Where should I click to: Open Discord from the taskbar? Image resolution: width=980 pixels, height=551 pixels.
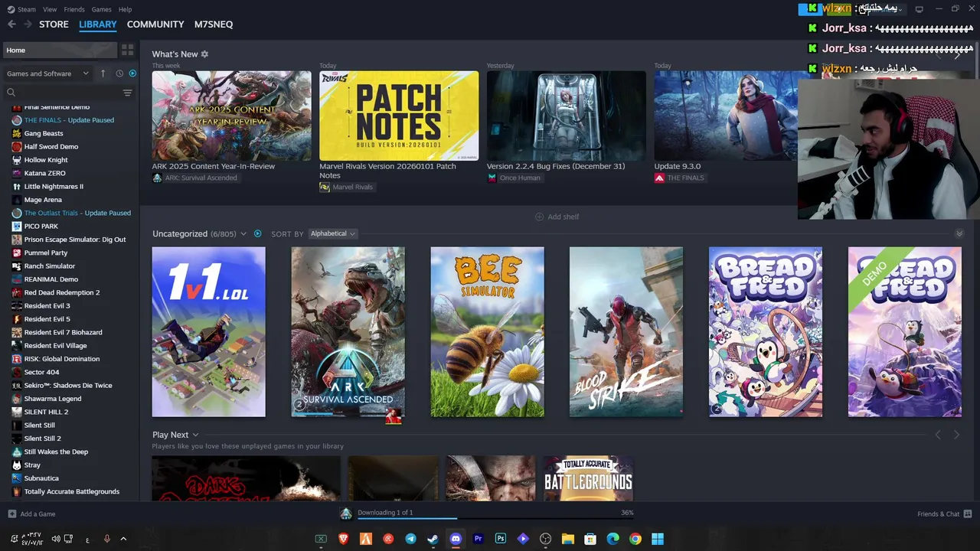[x=456, y=539]
